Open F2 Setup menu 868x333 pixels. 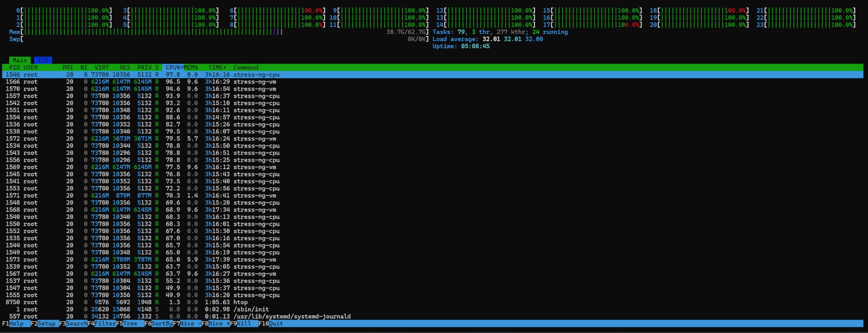pos(45,323)
